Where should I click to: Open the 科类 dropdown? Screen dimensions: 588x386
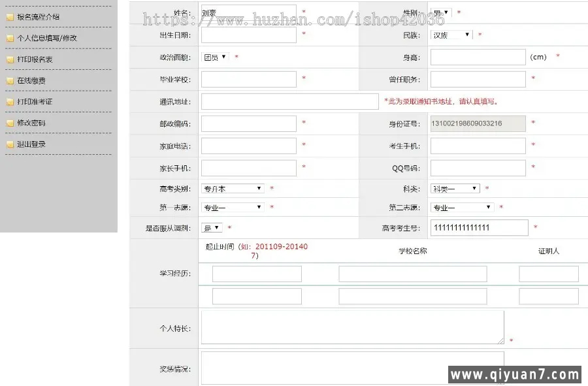(x=455, y=189)
